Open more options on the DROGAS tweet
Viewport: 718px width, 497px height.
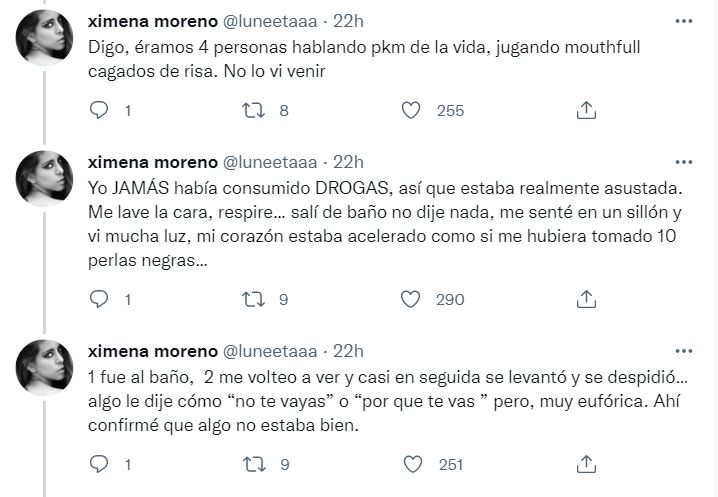point(683,161)
